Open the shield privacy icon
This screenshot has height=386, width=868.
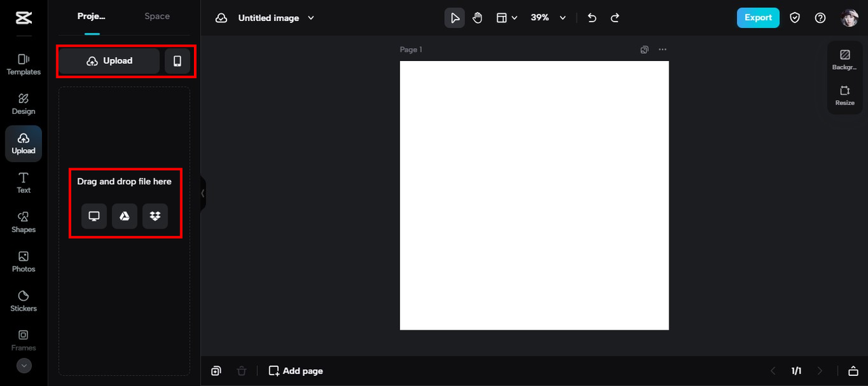[795, 18]
